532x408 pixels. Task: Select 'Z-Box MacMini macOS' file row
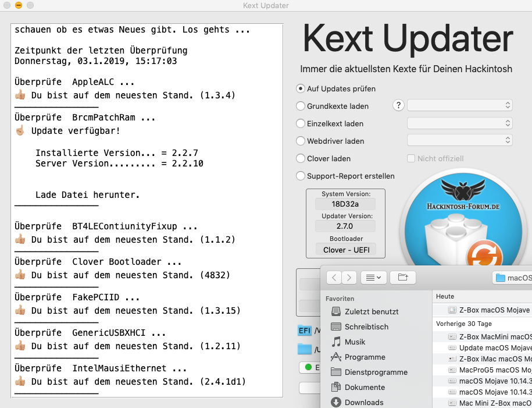coord(483,336)
